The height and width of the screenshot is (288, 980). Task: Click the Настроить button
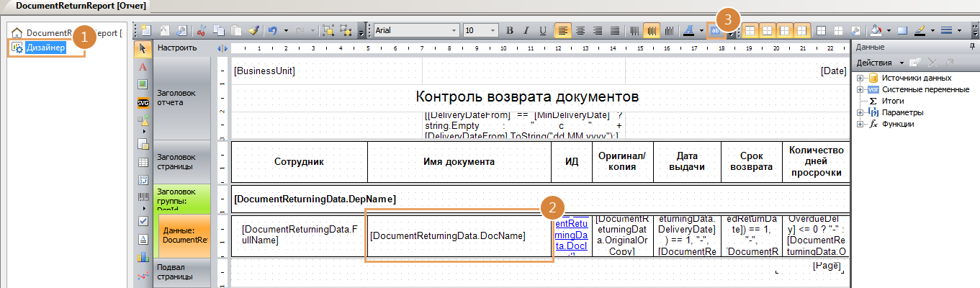(177, 48)
